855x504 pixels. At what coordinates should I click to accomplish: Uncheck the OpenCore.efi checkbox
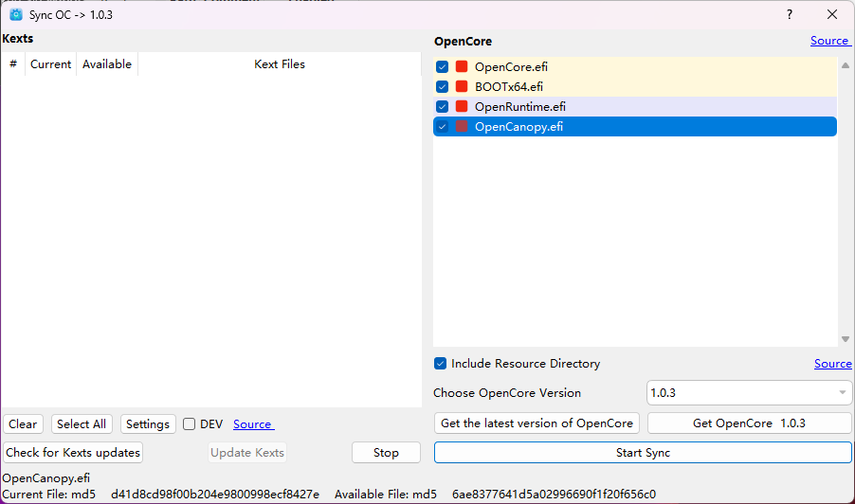pyautogui.click(x=443, y=66)
